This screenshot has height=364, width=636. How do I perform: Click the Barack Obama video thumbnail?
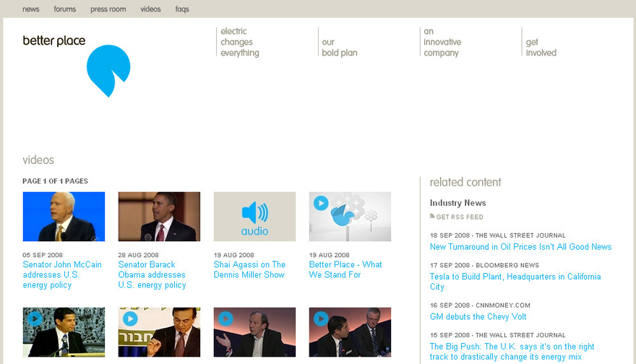click(x=159, y=217)
